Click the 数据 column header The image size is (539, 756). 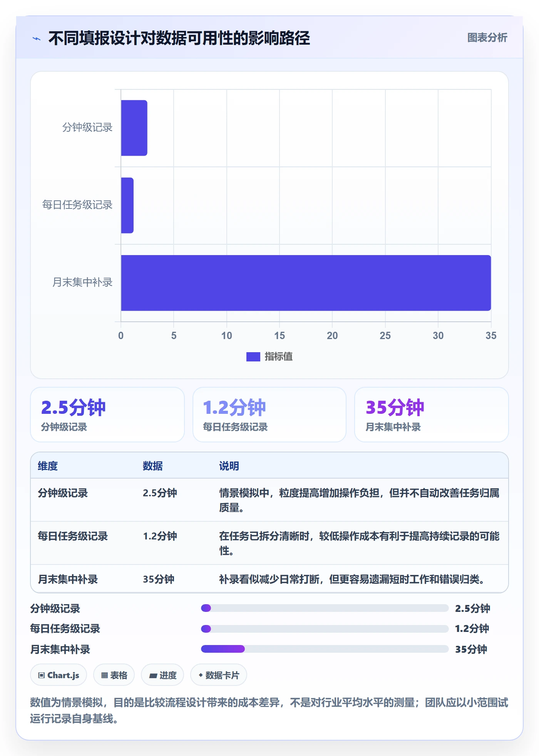tap(152, 466)
